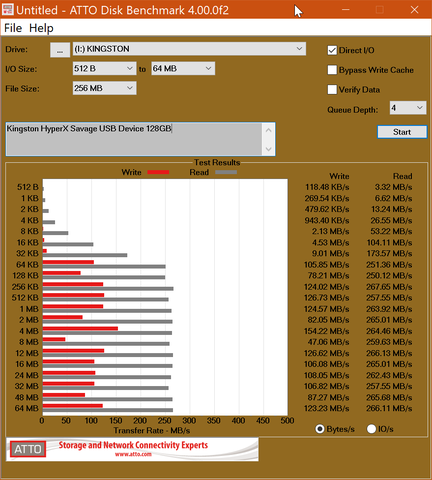Image resolution: width=432 pixels, height=480 pixels.
Task: Expand the 512 B I/O size dropdown
Action: click(x=104, y=69)
